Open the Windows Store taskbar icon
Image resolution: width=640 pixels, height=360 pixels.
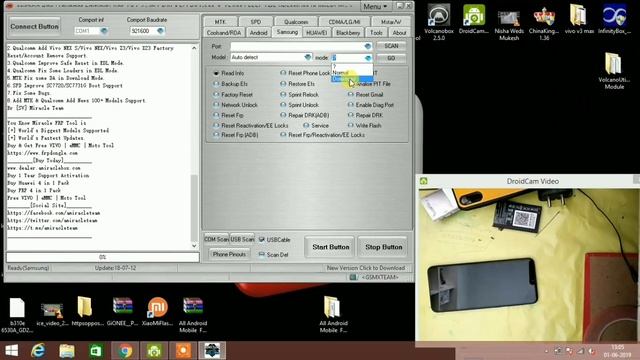96,351
